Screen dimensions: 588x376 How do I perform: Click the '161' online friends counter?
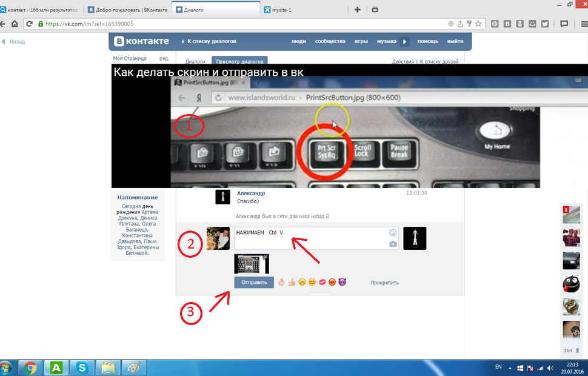click(572, 351)
